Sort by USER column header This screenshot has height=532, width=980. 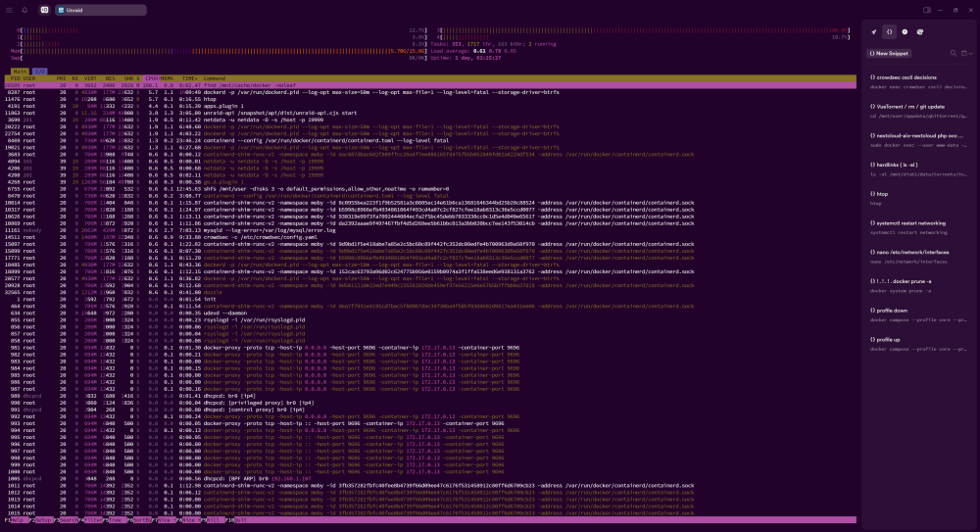tap(29, 78)
